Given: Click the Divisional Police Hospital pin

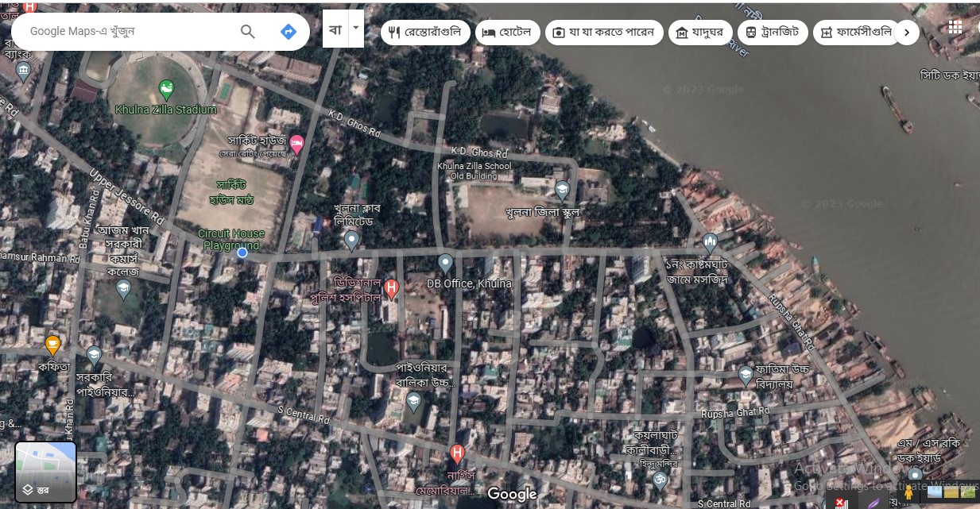Looking at the screenshot, I should tap(390, 289).
